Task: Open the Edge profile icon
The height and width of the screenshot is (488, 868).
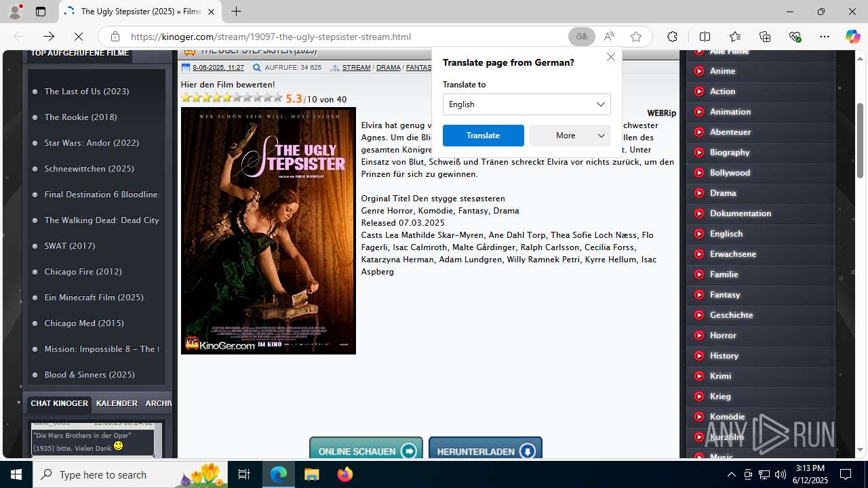Action: (15, 12)
